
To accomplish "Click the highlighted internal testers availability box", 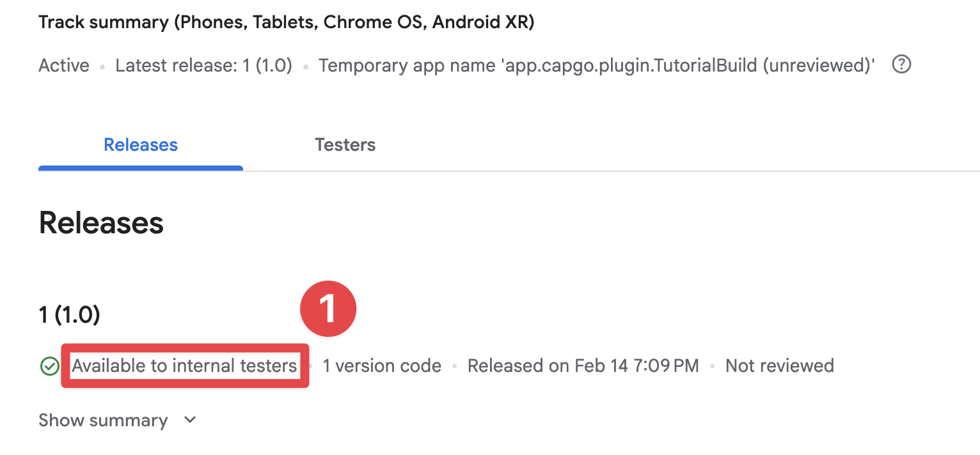I will (x=184, y=366).
